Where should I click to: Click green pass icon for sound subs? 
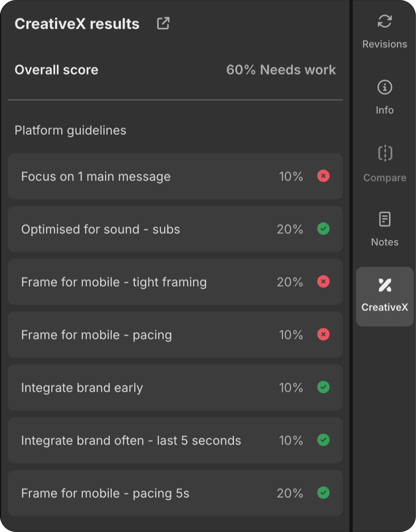(x=323, y=229)
